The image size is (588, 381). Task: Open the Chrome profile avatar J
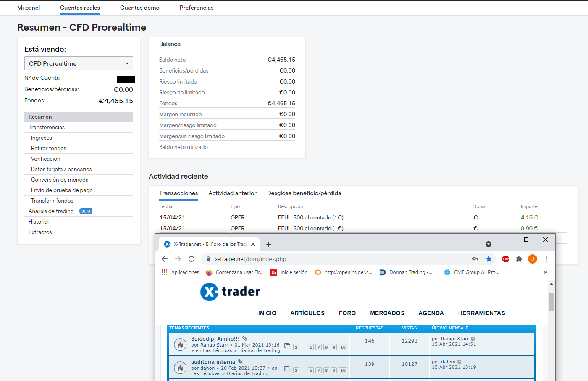533,259
